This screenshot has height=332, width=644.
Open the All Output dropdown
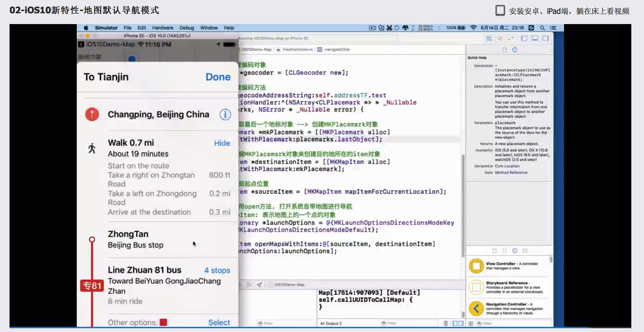click(x=331, y=323)
